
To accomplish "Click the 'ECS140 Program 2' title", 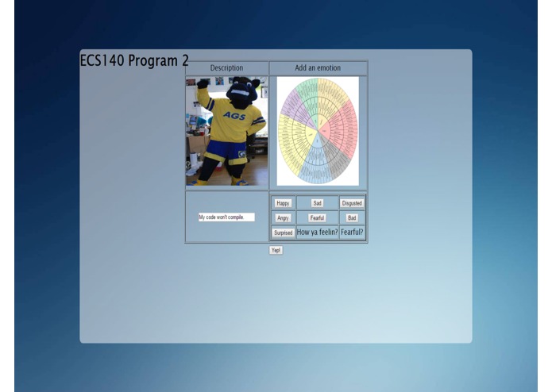I will [x=134, y=60].
